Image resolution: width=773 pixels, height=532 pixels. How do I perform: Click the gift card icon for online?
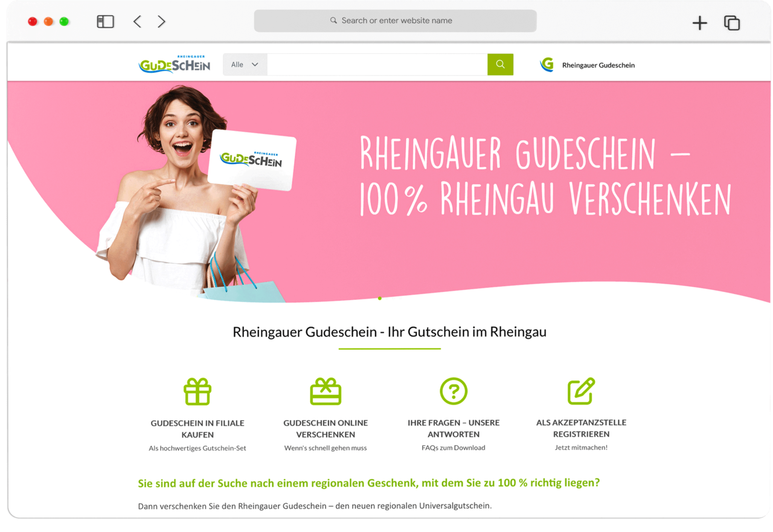click(326, 391)
